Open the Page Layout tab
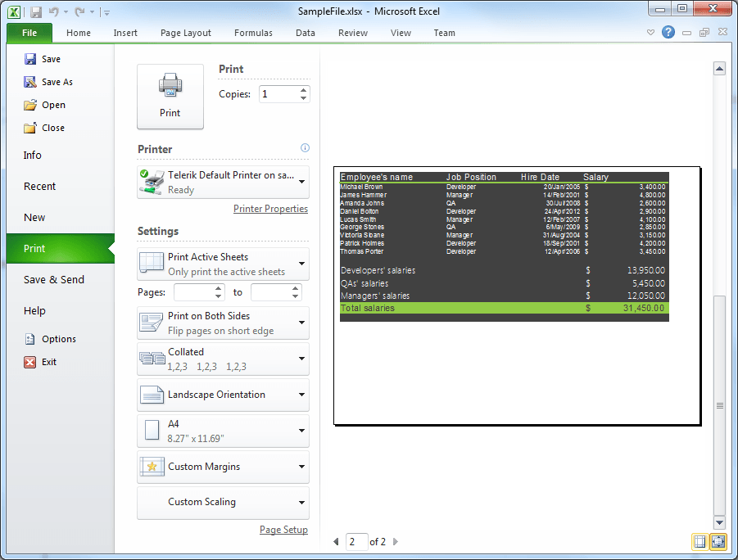The height and width of the screenshot is (560, 738). 185,33
